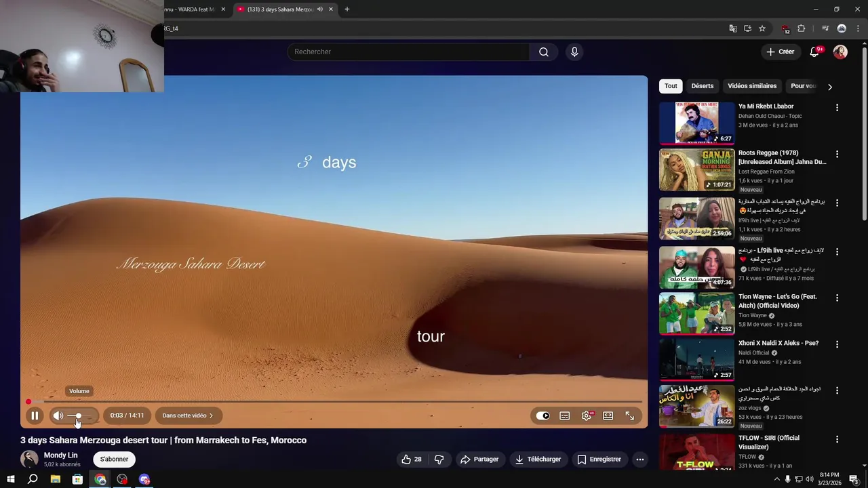Open Windows notification center
868x488 pixels.
(854, 479)
